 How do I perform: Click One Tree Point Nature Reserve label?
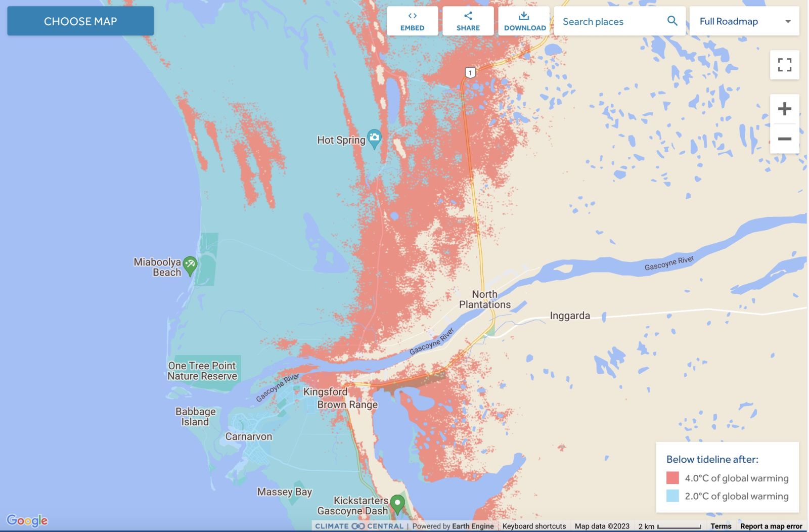[202, 371]
